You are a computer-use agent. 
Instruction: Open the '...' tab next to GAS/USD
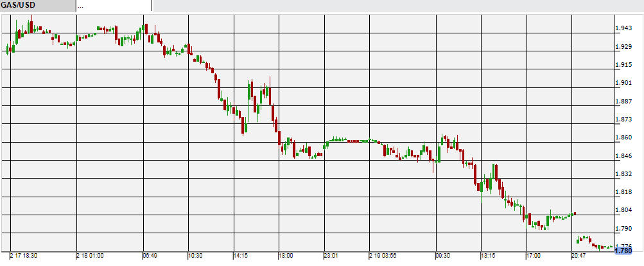point(113,6)
